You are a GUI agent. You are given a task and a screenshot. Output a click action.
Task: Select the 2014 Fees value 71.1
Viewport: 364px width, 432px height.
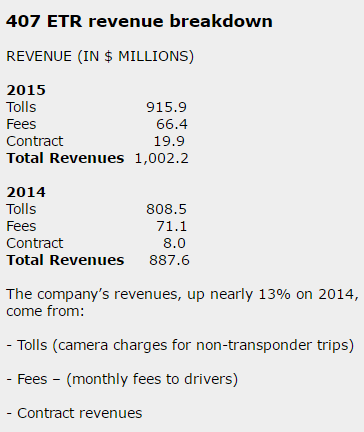tap(172, 226)
